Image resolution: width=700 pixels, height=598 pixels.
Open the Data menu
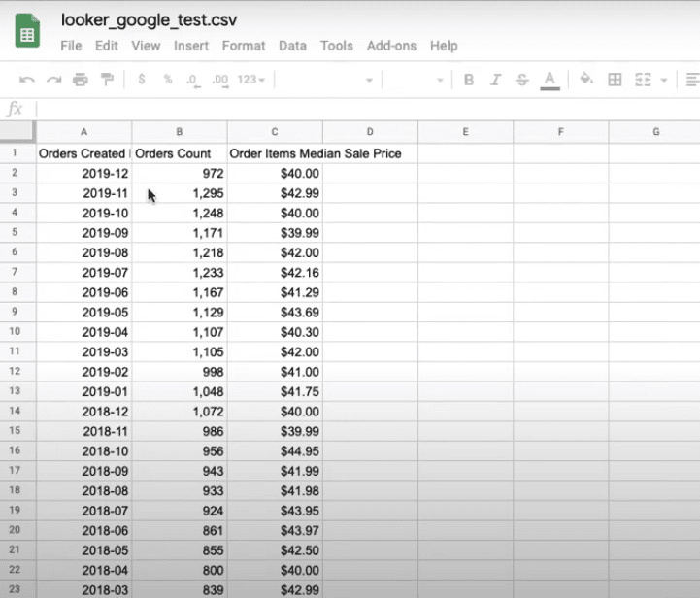pos(292,46)
